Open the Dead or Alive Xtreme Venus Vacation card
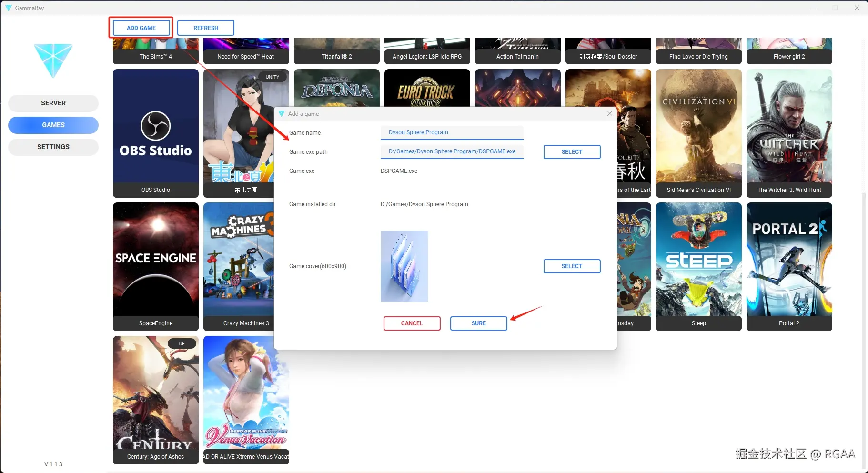The width and height of the screenshot is (868, 473). 246,400
